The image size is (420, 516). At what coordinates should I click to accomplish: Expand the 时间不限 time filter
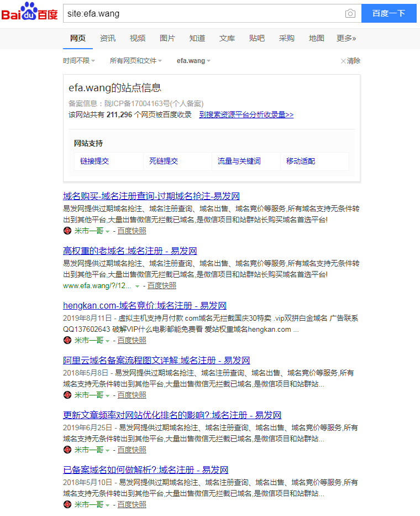(79, 61)
